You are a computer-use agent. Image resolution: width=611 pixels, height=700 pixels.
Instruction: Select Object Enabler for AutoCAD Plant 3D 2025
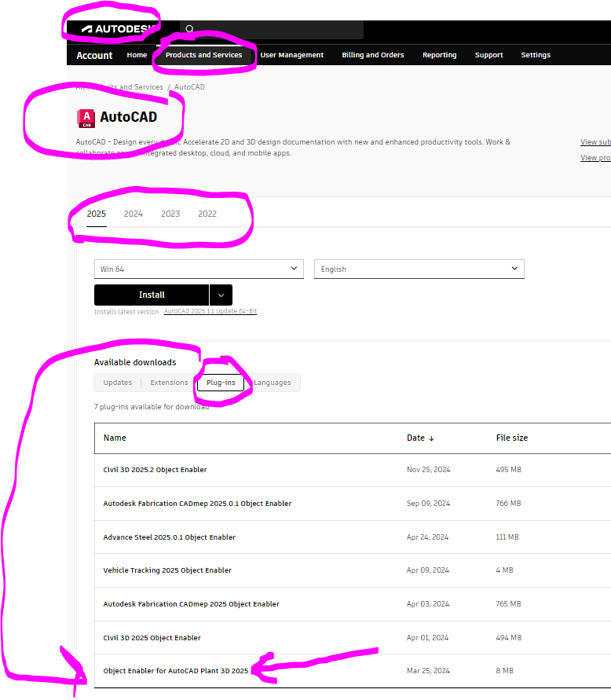click(175, 671)
